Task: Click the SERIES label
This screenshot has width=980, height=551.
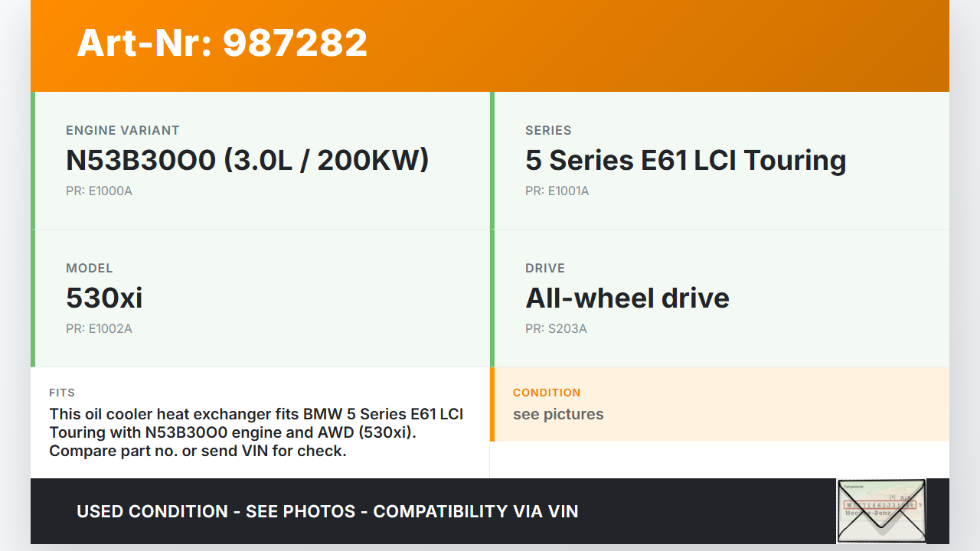Action: (548, 130)
